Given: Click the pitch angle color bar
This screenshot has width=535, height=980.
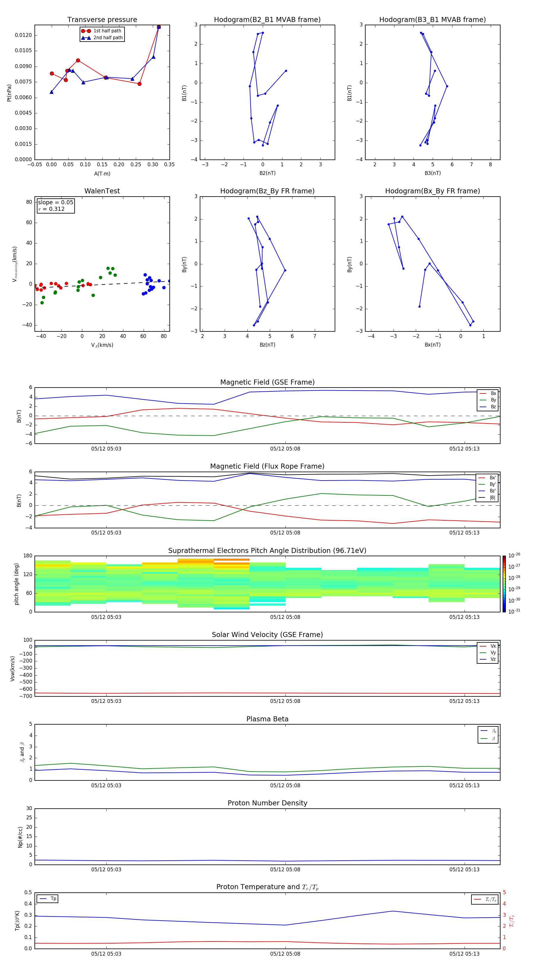Looking at the screenshot, I should (x=504, y=584).
